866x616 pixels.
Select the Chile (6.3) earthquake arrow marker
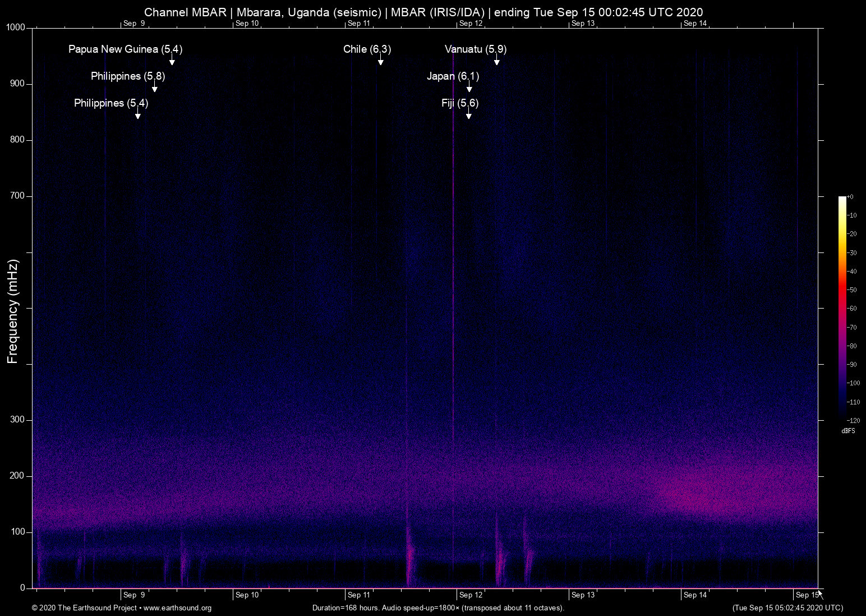(380, 62)
